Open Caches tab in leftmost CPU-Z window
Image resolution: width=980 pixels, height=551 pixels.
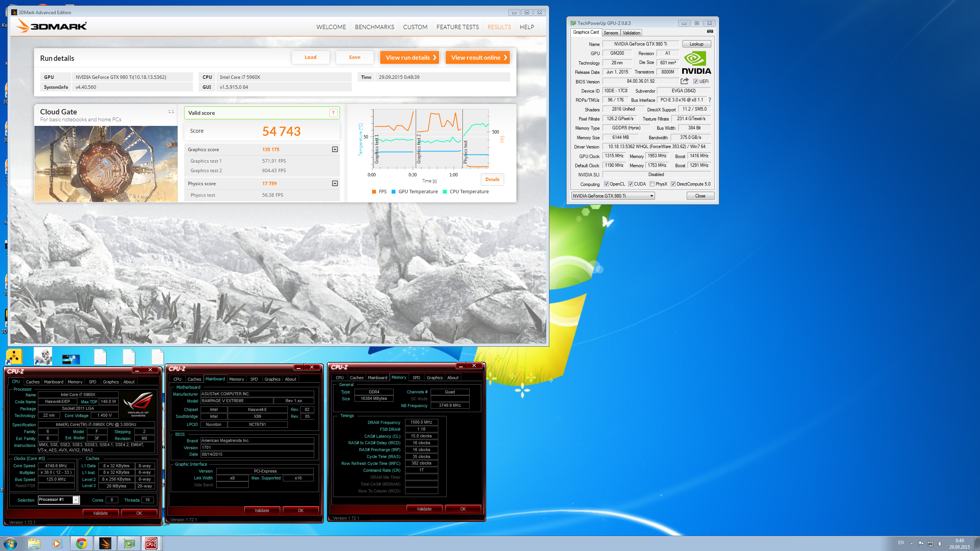coord(33,382)
